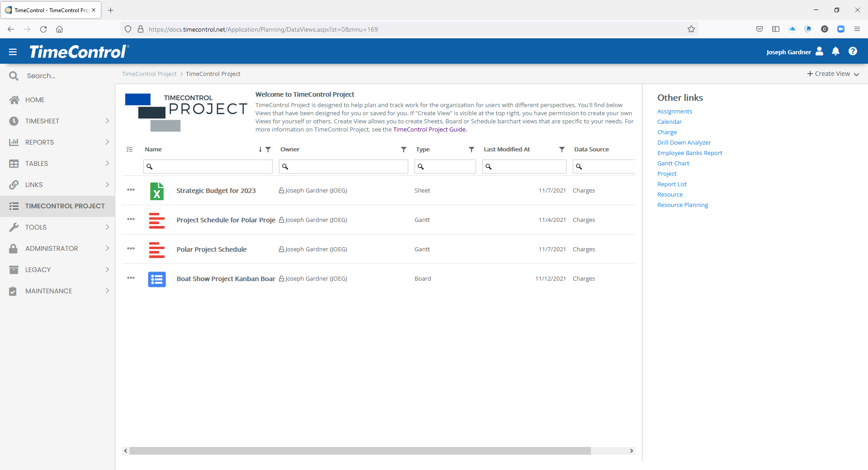Click the REPORTS bar chart icon
This screenshot has width=868, height=470.
14,142
